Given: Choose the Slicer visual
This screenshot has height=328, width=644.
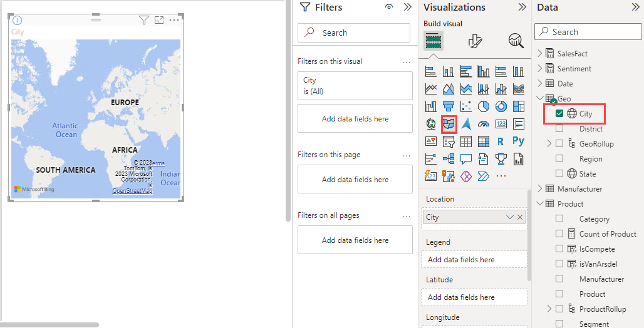Looking at the screenshot, I should (x=448, y=141).
